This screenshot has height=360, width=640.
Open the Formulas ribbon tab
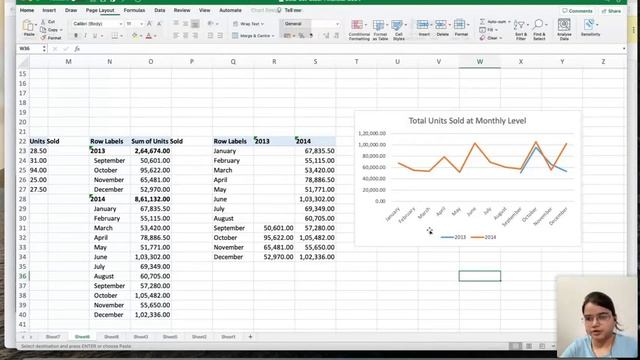click(134, 10)
